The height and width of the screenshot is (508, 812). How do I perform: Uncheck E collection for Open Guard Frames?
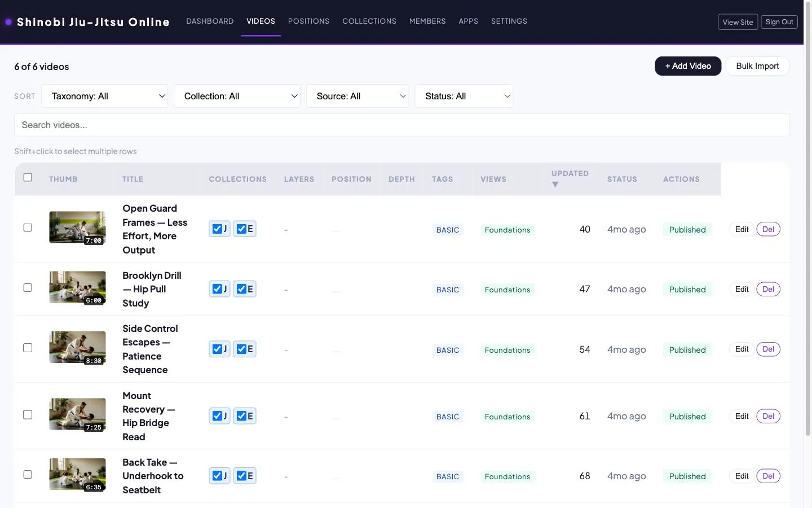click(241, 229)
